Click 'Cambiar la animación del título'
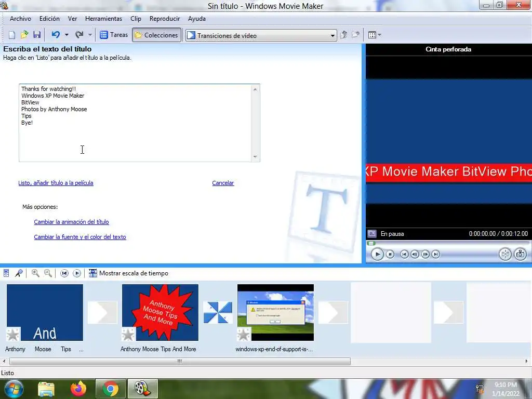Screen dimensions: 532x399 pyautogui.click(x=71, y=222)
